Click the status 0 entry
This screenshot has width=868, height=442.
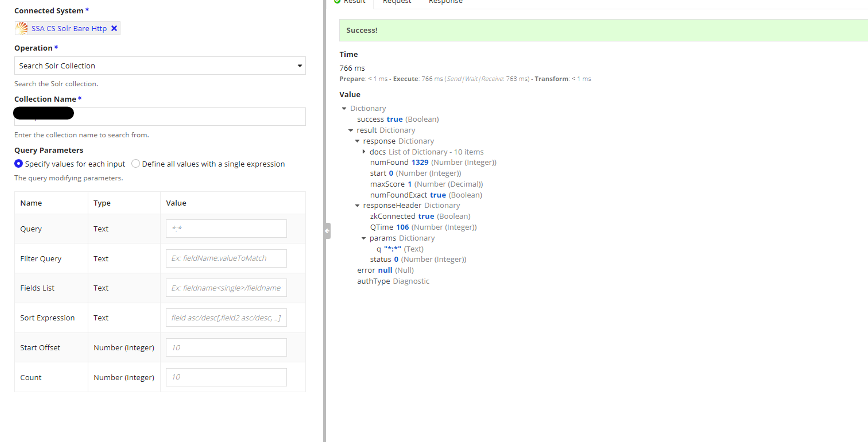tap(418, 259)
